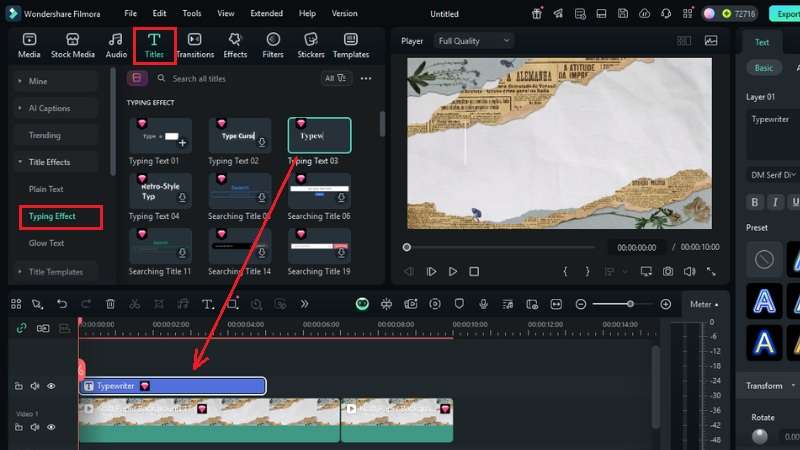Take a snapshot of the preview
Viewport: 800px width, 450px height.
[x=668, y=271]
